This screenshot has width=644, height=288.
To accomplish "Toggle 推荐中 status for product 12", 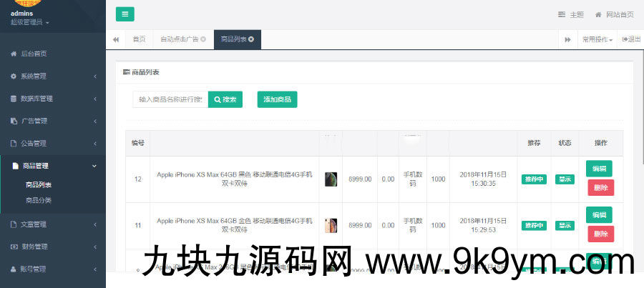I will 534,179.
